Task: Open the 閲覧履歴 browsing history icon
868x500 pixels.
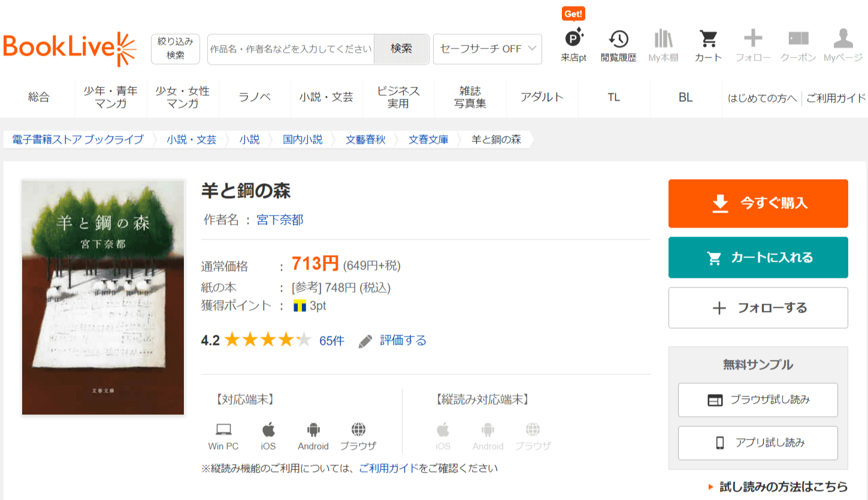Action: coord(618,40)
